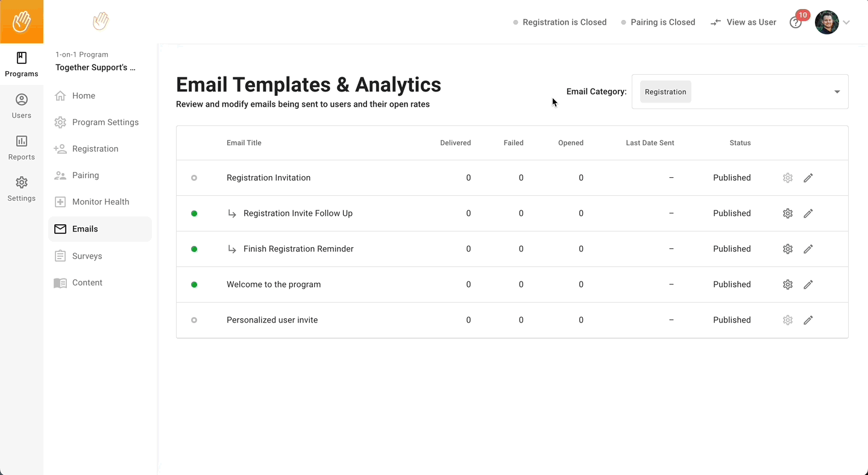Image resolution: width=868 pixels, height=475 pixels.
Task: Click the user avatar photo
Action: [x=827, y=22]
